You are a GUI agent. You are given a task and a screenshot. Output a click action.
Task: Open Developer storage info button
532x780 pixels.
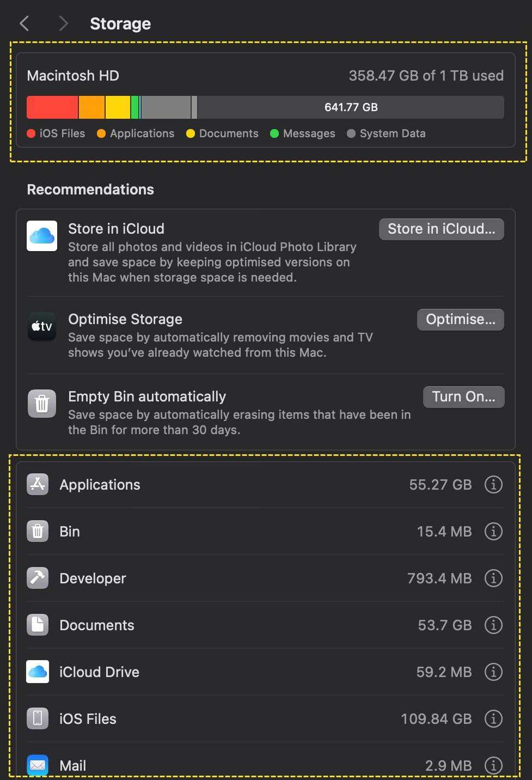point(493,578)
